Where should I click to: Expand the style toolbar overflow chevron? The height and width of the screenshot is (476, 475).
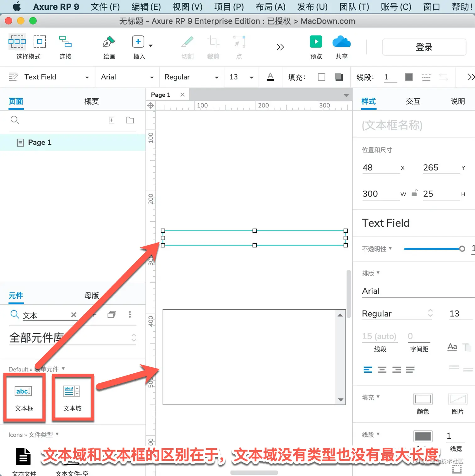pos(471,77)
